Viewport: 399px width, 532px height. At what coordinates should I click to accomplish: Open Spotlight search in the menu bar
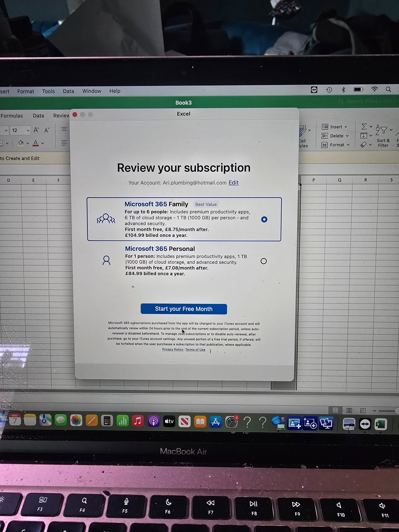388,89
